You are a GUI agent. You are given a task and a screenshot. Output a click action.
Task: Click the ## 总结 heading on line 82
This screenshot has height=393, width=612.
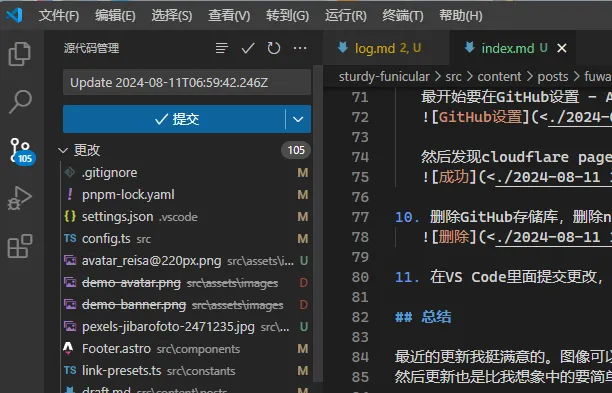pyautogui.click(x=423, y=317)
